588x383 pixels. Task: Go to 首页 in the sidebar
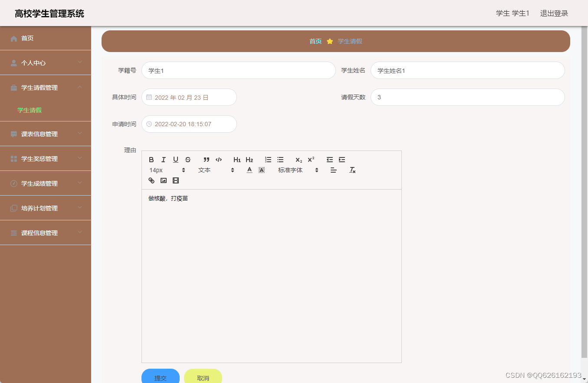click(x=46, y=38)
